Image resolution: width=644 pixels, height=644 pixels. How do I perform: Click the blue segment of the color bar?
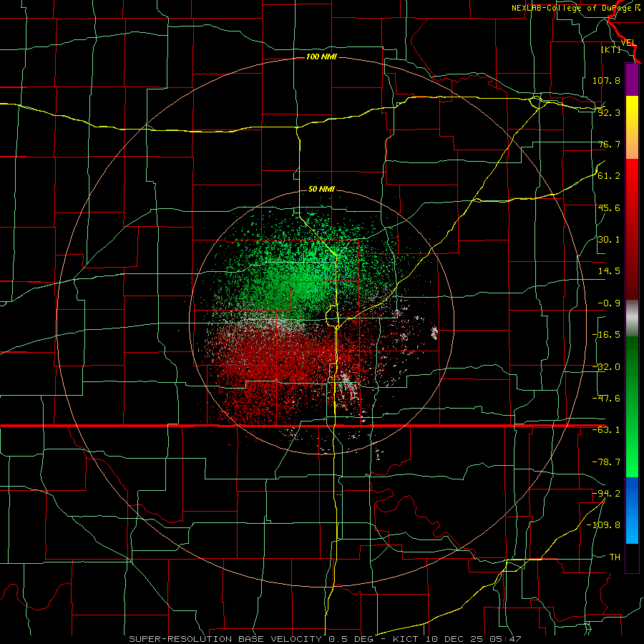[632, 510]
